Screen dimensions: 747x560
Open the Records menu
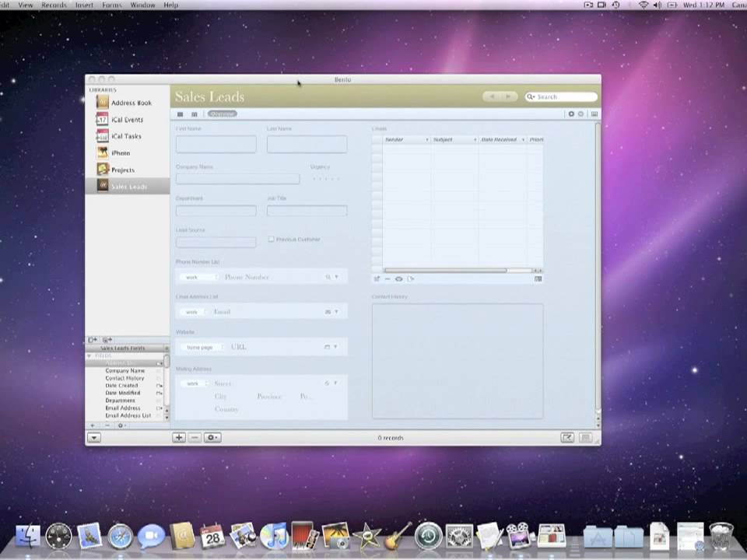54,5
